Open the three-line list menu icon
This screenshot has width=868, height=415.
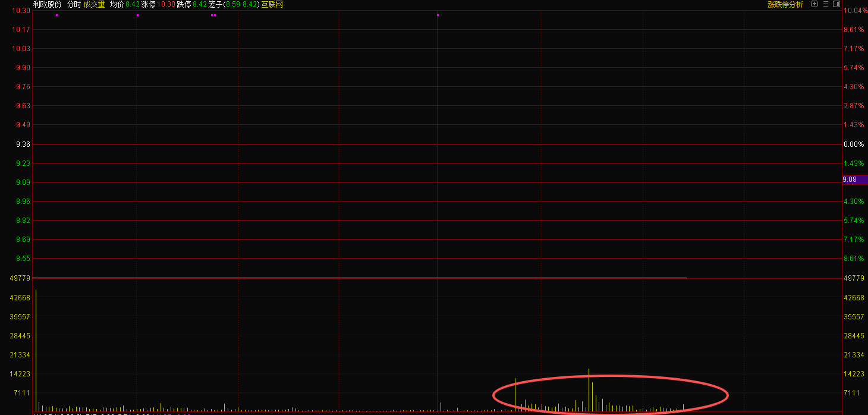click(826, 4)
